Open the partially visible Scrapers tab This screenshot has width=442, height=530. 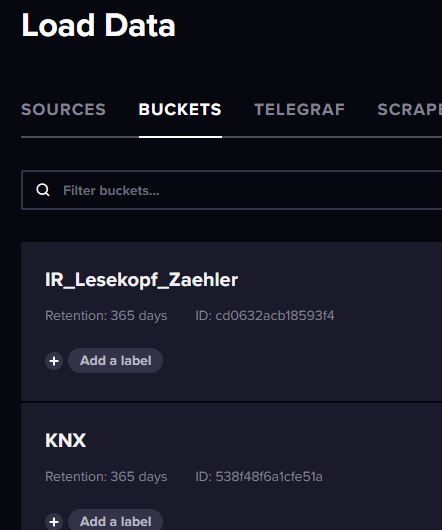click(x=410, y=110)
